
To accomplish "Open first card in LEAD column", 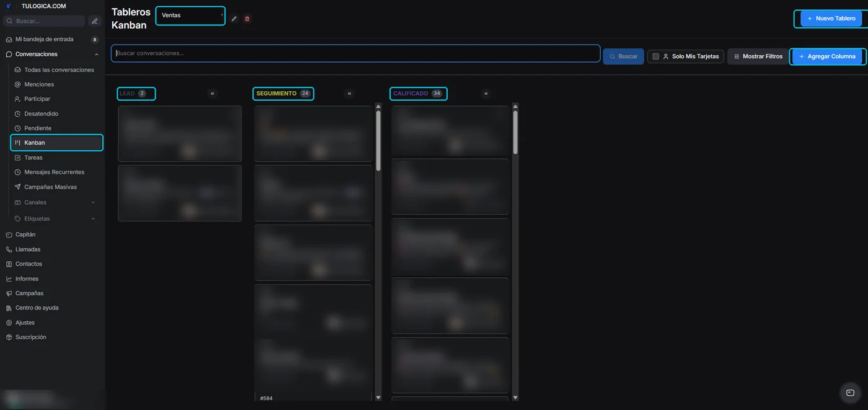I will [x=180, y=133].
